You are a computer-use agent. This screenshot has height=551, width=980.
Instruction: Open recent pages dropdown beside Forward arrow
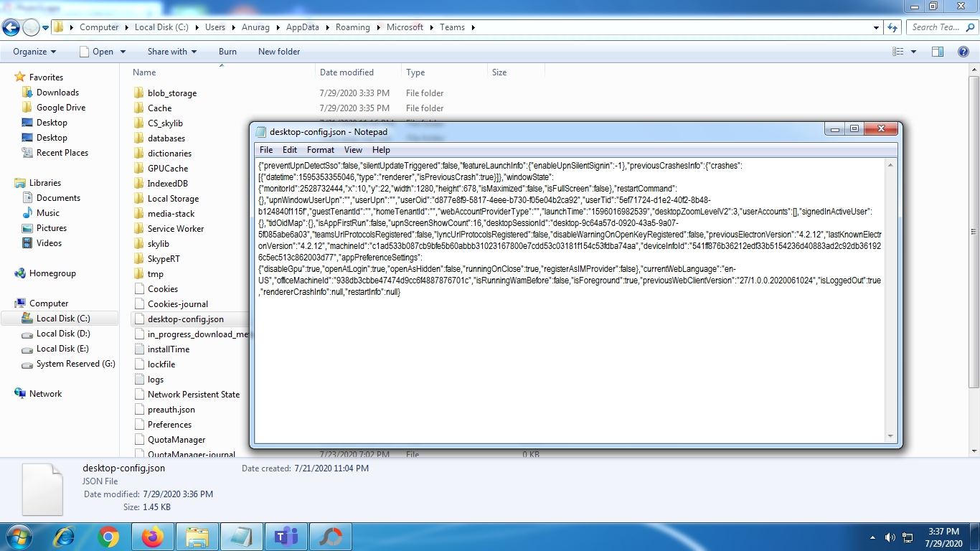click(x=46, y=28)
